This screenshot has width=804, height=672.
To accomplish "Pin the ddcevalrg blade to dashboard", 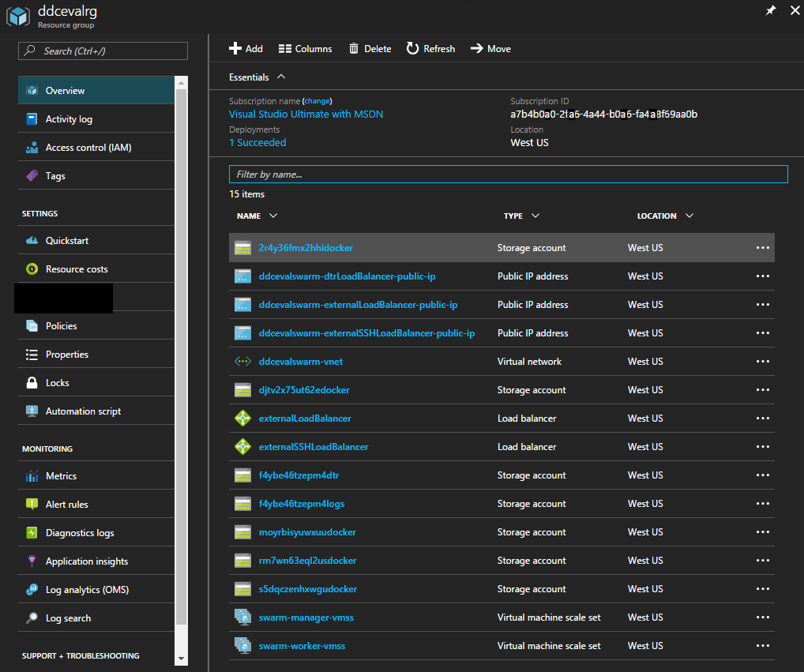I will coord(771,11).
